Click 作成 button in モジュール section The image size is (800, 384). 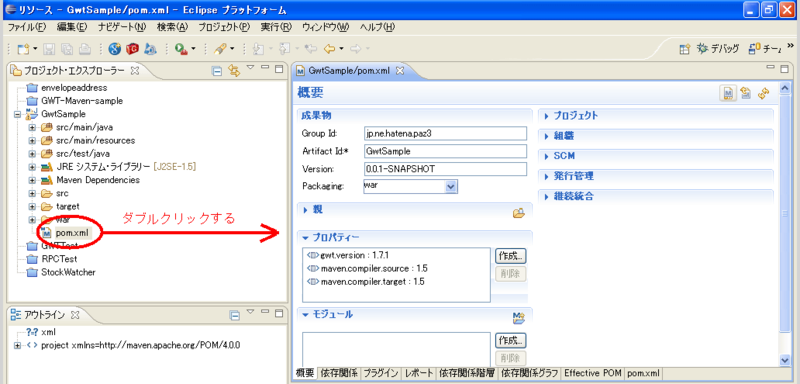(x=511, y=341)
